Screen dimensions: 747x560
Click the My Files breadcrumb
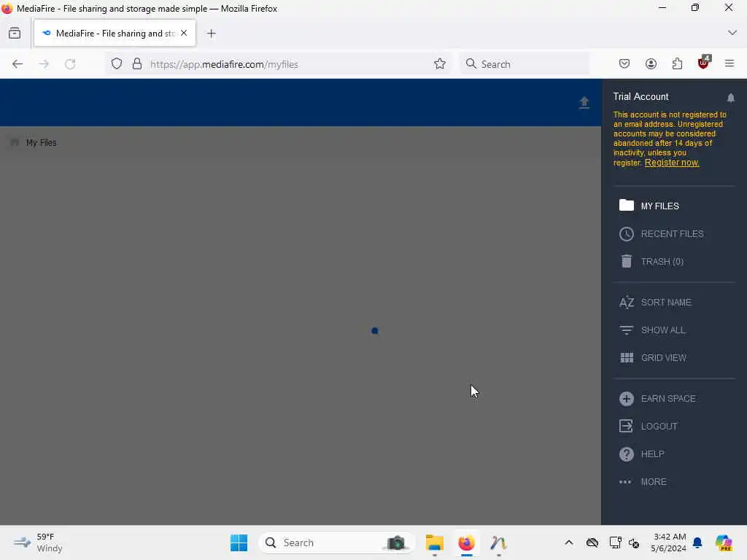pos(41,142)
